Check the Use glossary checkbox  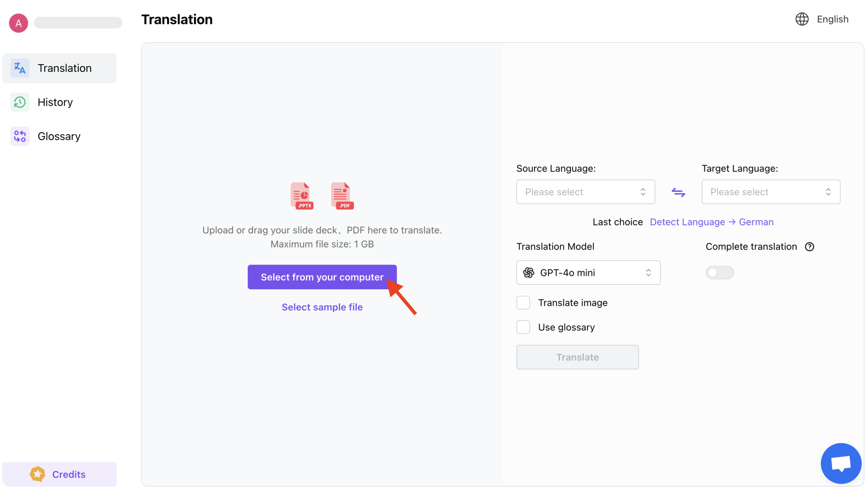[x=523, y=327]
